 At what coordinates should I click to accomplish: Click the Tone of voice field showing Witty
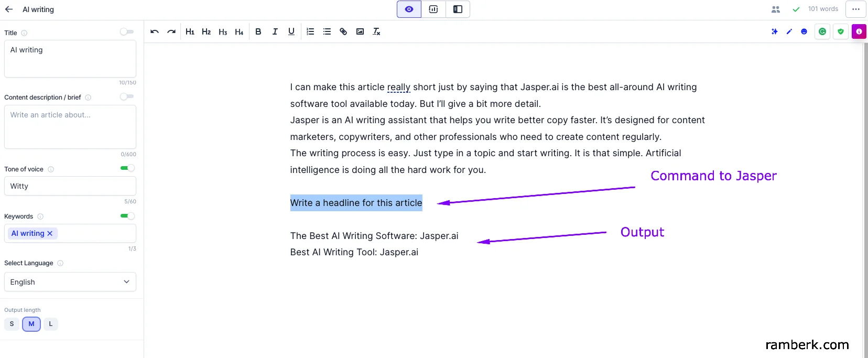[70, 186]
